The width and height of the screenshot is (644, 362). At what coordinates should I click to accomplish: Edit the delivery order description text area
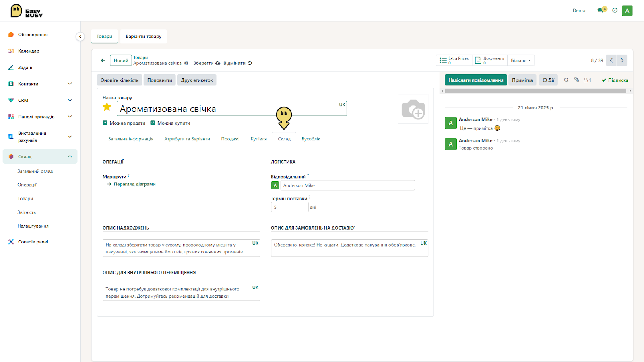349,248
